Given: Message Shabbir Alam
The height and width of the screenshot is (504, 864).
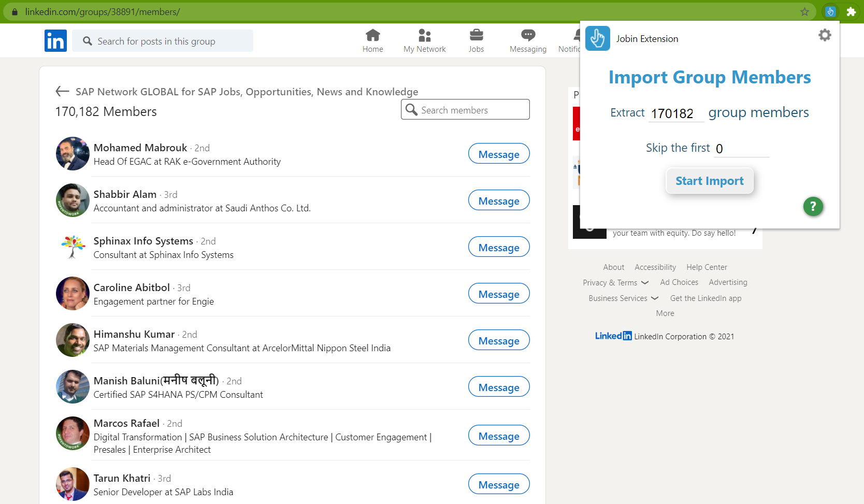Looking at the screenshot, I should [x=499, y=200].
